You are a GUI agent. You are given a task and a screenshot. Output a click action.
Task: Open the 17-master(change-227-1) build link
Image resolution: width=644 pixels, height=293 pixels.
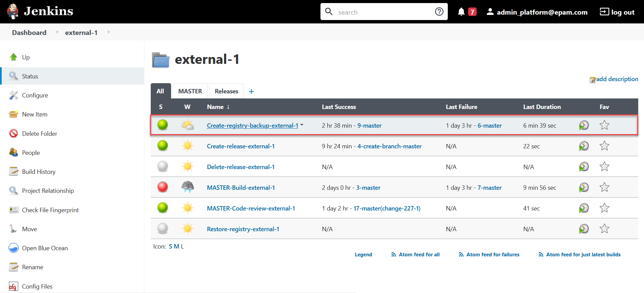coord(387,208)
